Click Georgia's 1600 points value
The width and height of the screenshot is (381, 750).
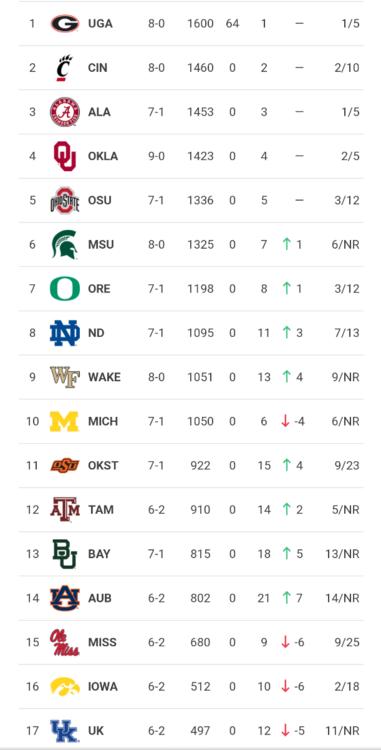200,23
